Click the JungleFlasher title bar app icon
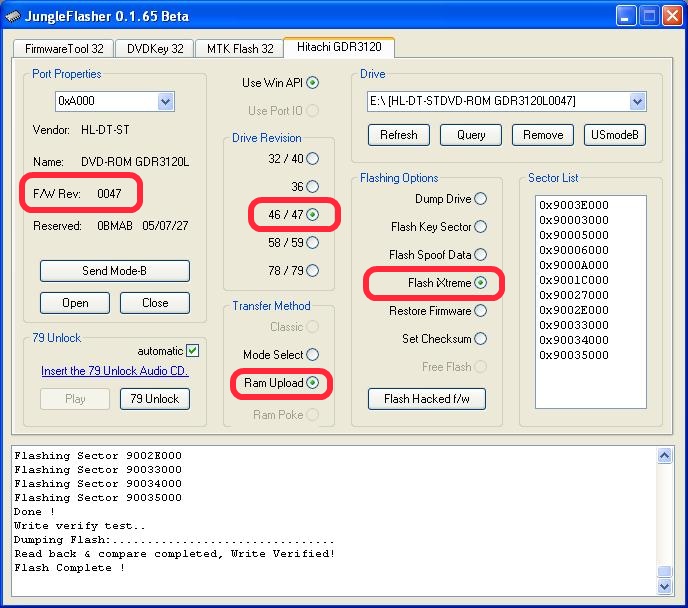The width and height of the screenshot is (688, 608). click(13, 16)
